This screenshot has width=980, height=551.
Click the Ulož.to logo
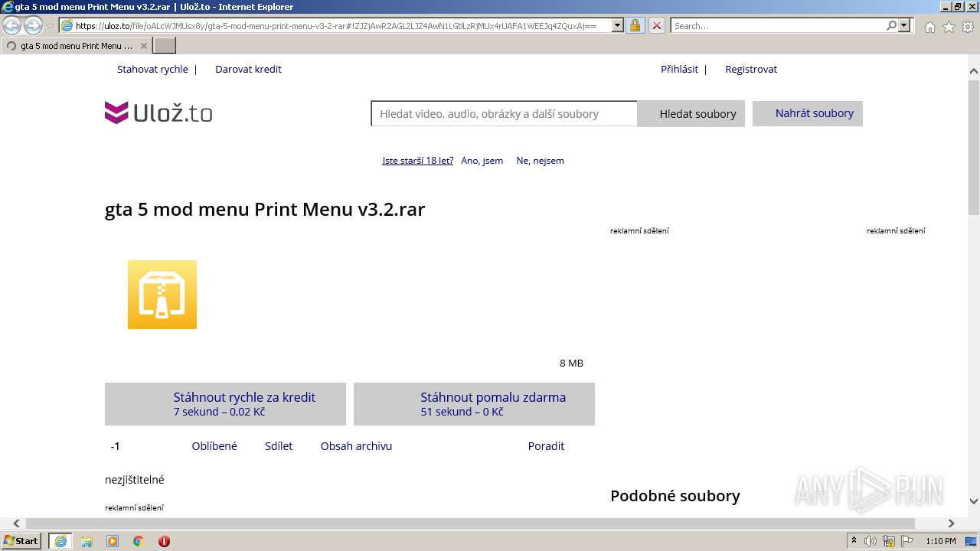click(x=158, y=113)
